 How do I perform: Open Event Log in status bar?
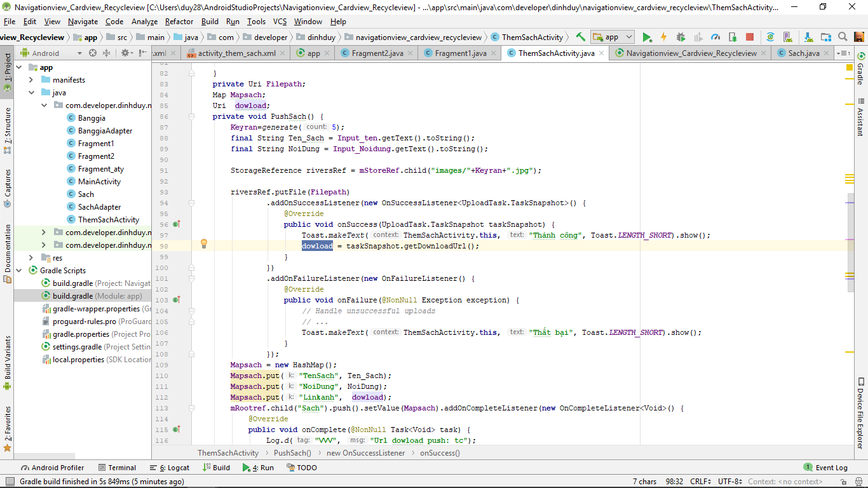(825, 468)
